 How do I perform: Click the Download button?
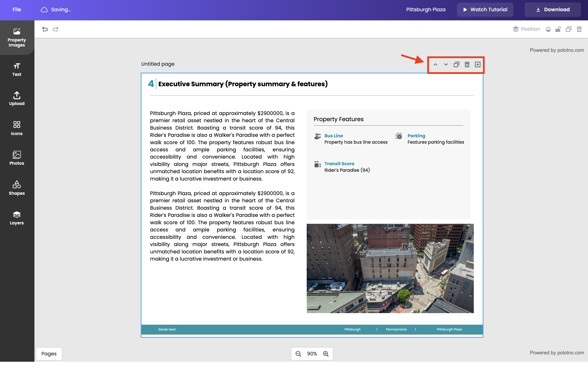553,9
